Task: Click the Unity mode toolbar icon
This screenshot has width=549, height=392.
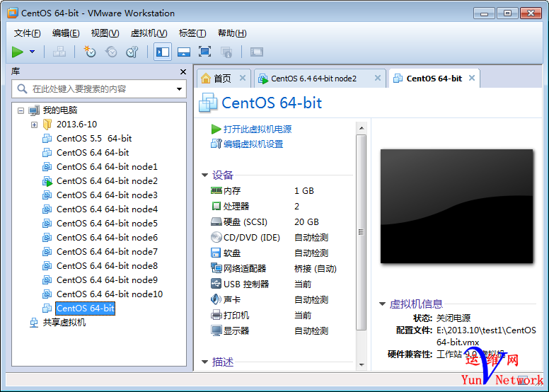Action: pyautogui.click(x=226, y=52)
